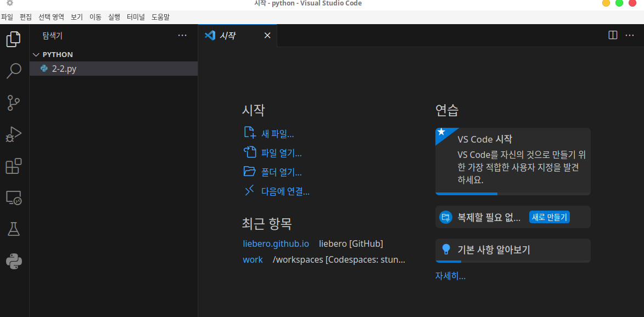Open the Testing flask view
This screenshot has width=644, height=317.
(x=14, y=229)
